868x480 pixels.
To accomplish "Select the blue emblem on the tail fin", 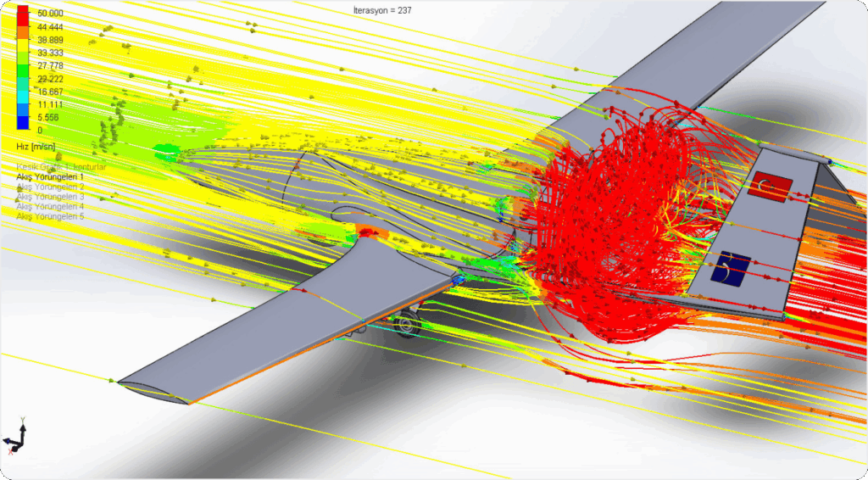I will 729,270.
